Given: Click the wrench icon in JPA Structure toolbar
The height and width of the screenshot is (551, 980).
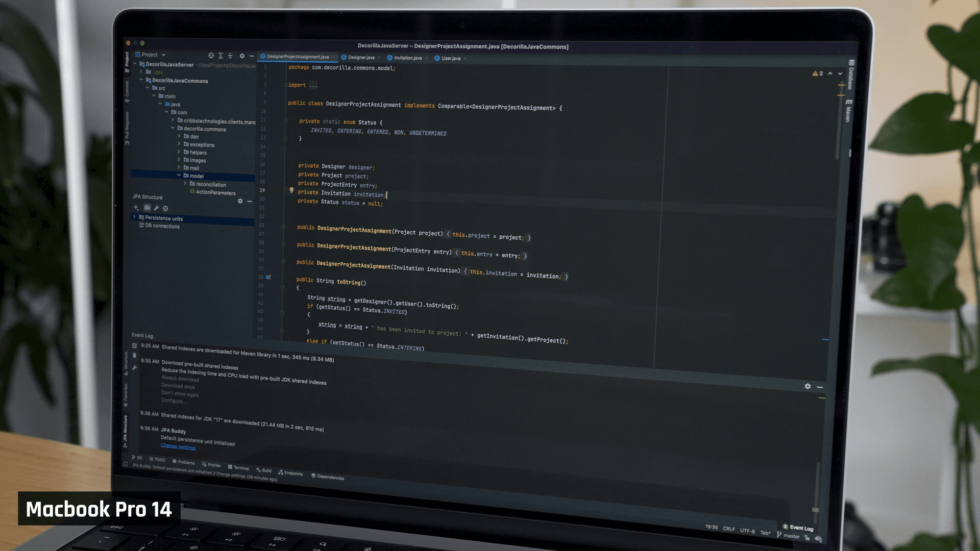Looking at the screenshot, I should click(x=156, y=208).
